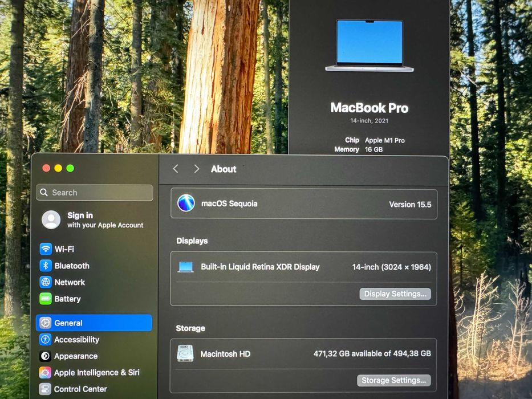Click the Version 15.5 text
This screenshot has height=399, width=532.
tap(410, 205)
